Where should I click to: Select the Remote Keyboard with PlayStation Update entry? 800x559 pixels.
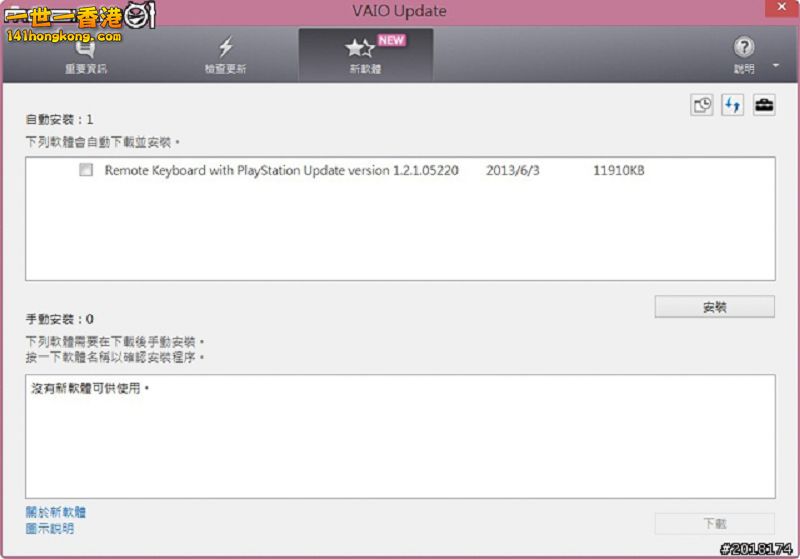[282, 170]
